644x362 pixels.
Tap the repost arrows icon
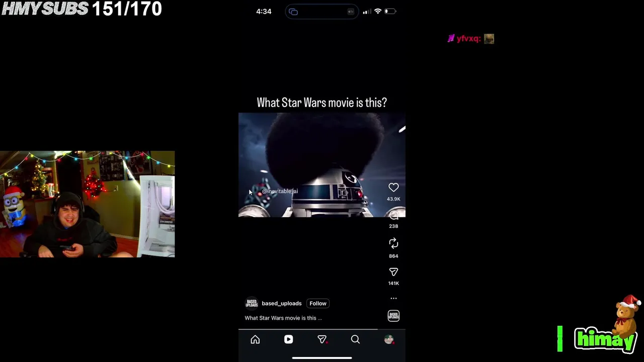pyautogui.click(x=393, y=243)
